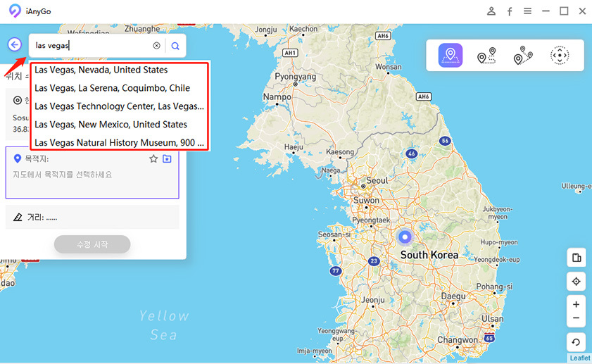Click the 거리 distance row
Viewport: 592px width, 364px height.
[92, 217]
